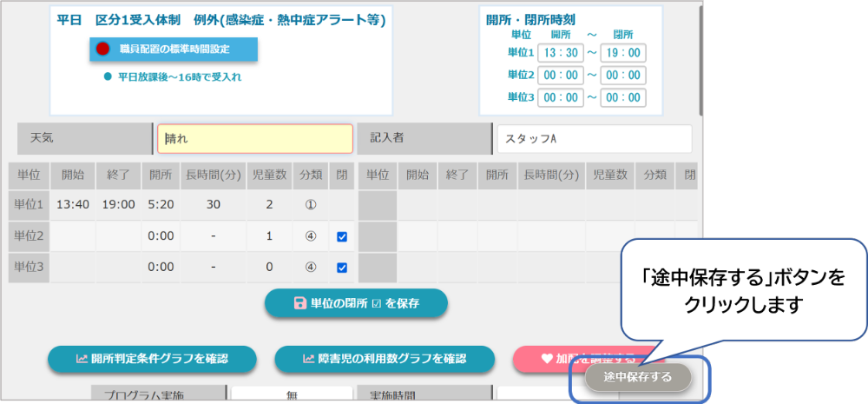Click floppy disk icon on 単位の閉所を保存 button
Viewport: 868px width, 404px height.
click(300, 303)
